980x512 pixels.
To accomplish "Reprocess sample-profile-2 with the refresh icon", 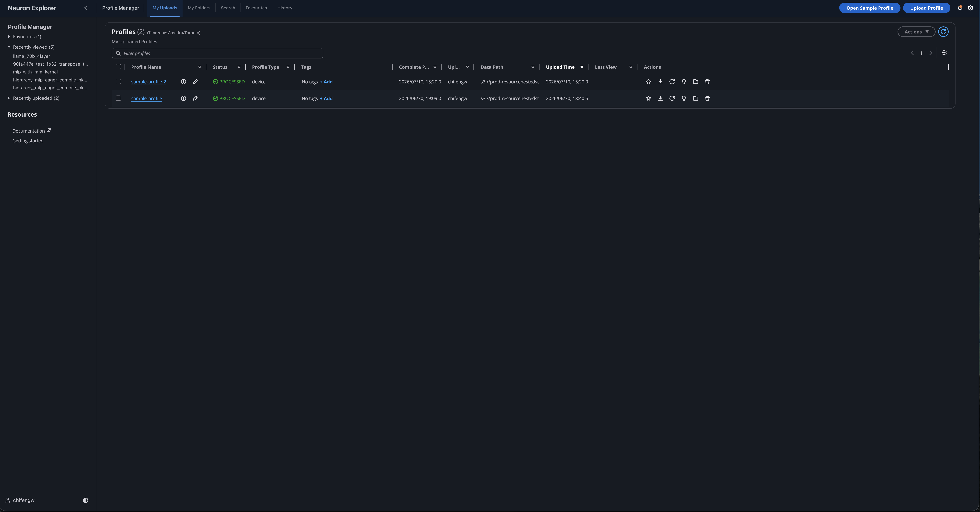I will pos(672,82).
